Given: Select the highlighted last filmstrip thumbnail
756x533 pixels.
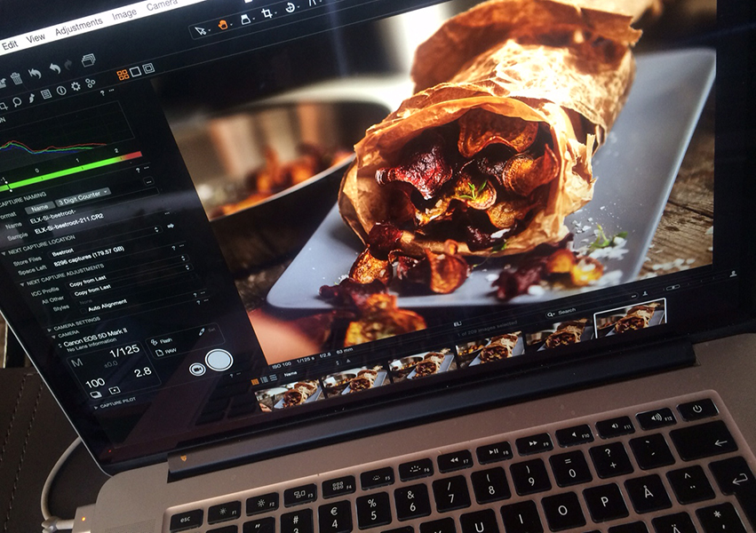Looking at the screenshot, I should tap(630, 318).
